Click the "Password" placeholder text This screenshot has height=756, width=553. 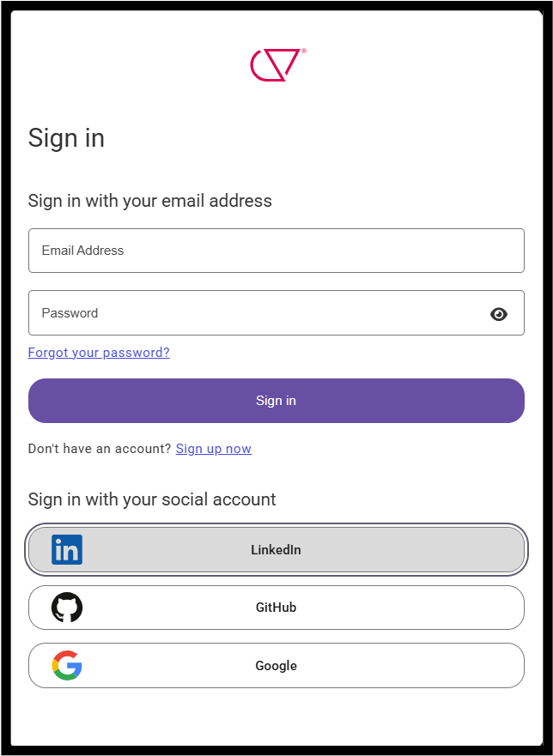(70, 313)
